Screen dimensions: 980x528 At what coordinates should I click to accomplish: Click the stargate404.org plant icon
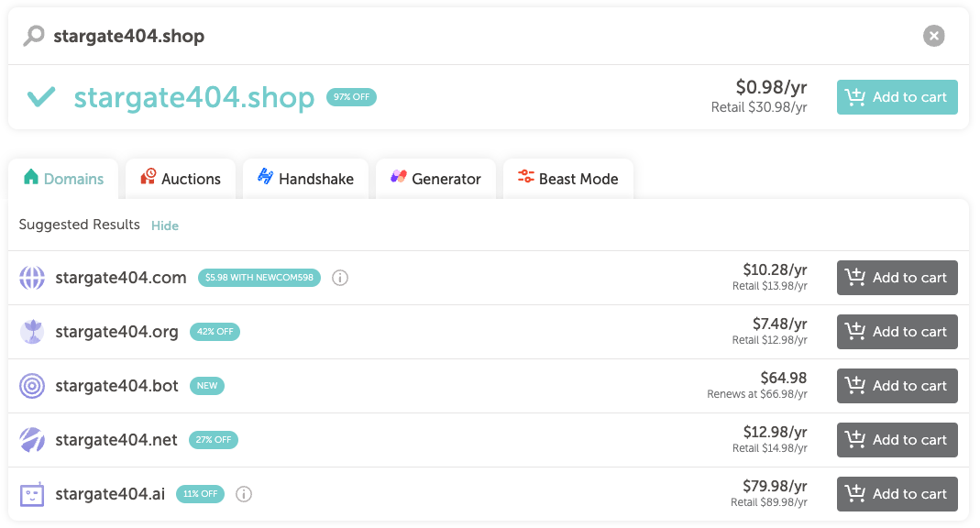(32, 332)
